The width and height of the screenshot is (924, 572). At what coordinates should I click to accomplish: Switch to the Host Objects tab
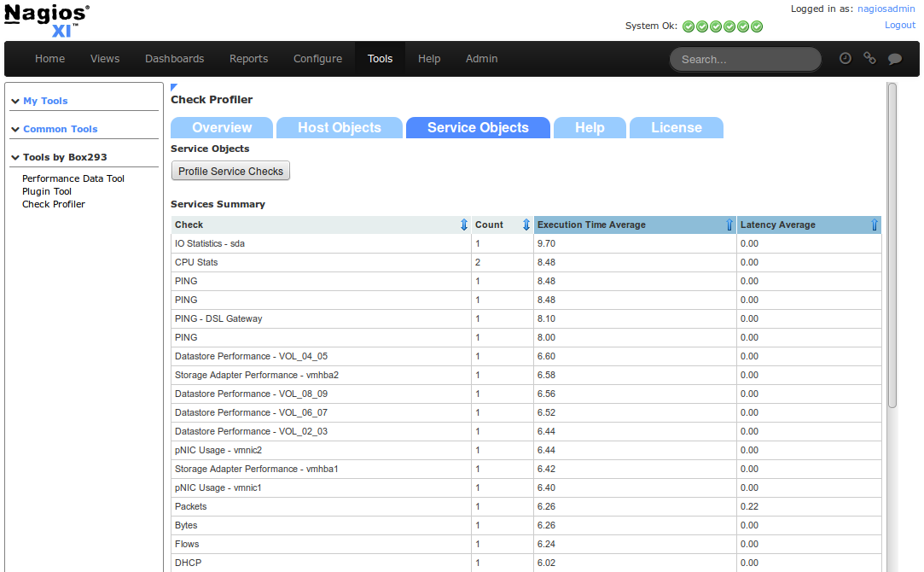(340, 128)
